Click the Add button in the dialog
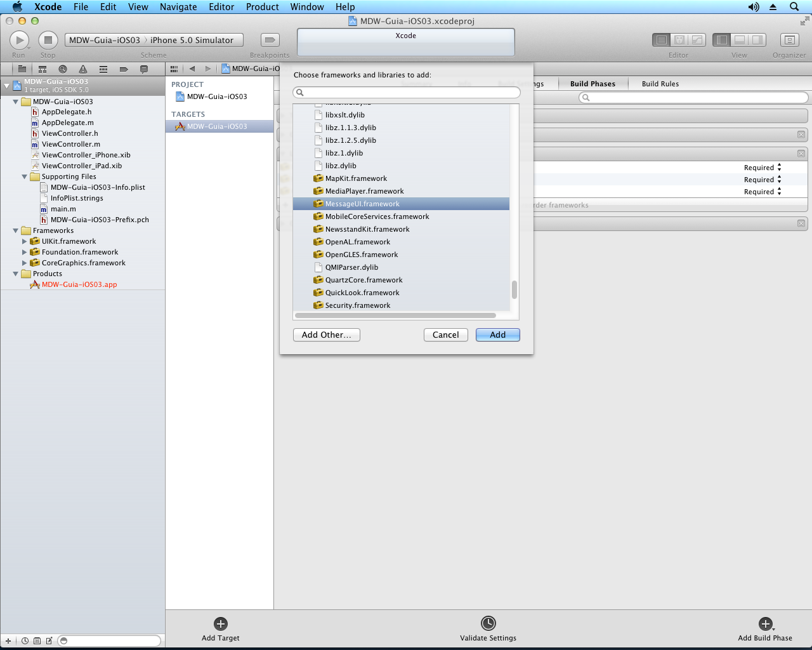This screenshot has height=650, width=812. [497, 335]
